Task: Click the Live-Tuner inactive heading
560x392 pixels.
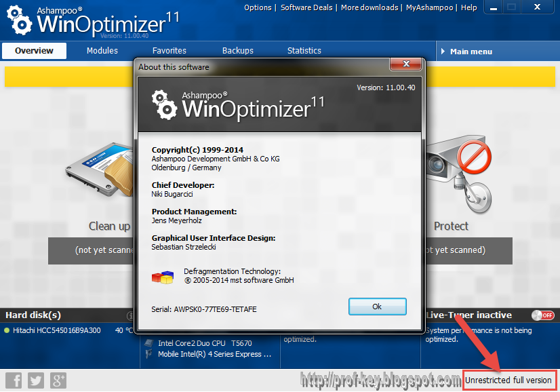Action: tap(468, 315)
